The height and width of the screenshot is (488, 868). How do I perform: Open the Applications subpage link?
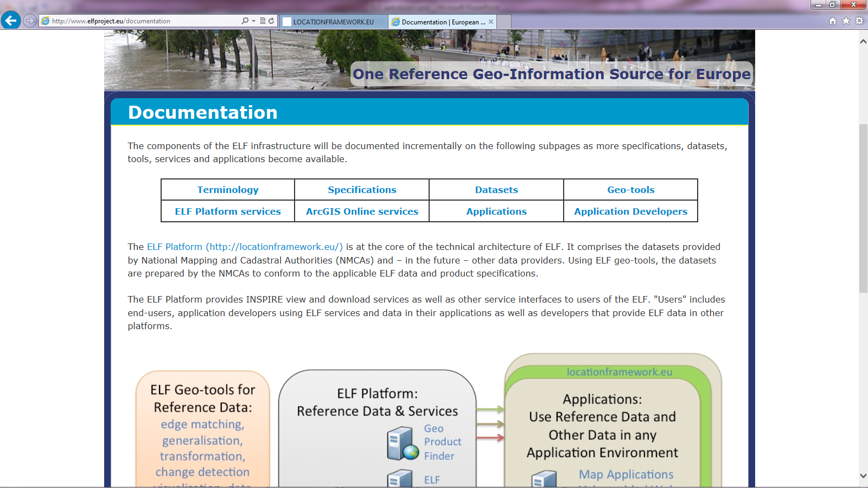point(496,211)
